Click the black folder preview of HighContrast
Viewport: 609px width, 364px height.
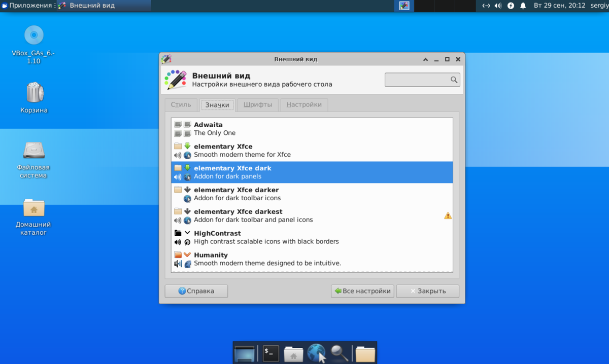[x=178, y=233]
